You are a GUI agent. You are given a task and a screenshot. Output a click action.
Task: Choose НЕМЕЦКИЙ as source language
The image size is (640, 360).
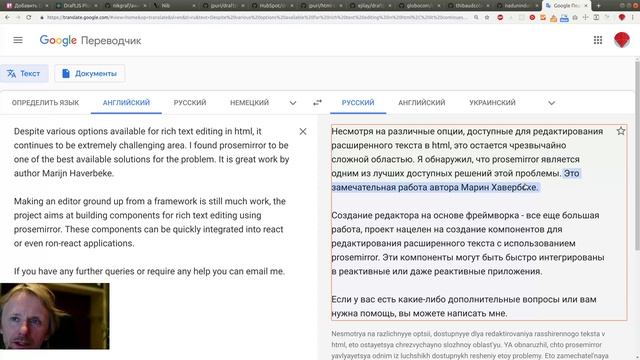[249, 102]
